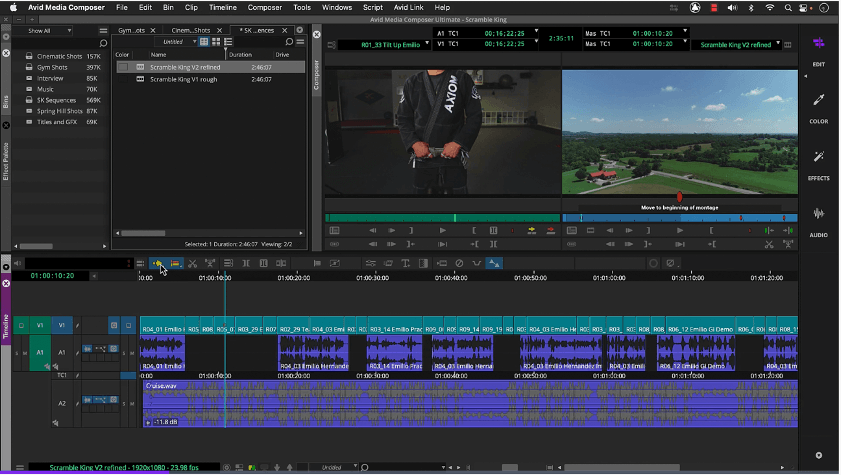Activate the yellow Splice-In segment mode arrow

pyautogui.click(x=157, y=264)
